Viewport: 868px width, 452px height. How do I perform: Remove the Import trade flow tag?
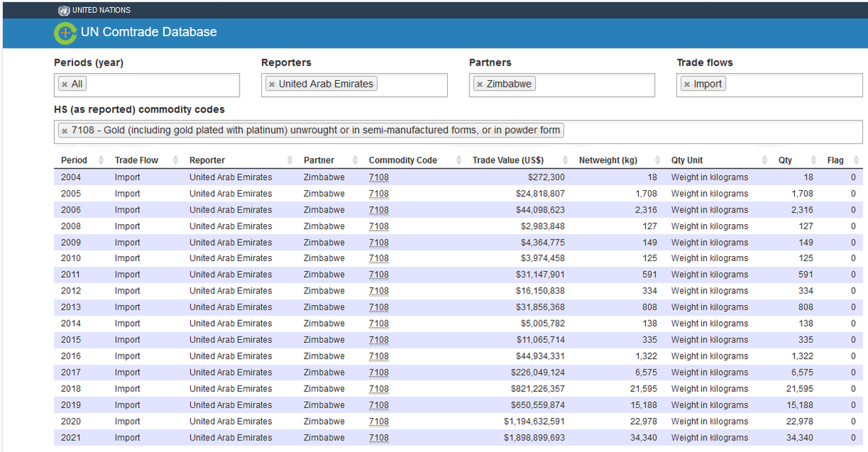686,84
